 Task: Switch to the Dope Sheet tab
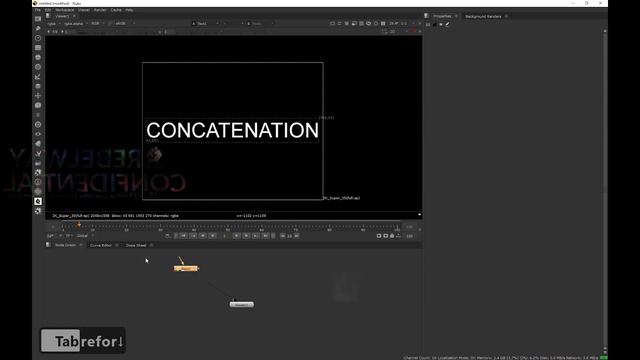pos(136,245)
